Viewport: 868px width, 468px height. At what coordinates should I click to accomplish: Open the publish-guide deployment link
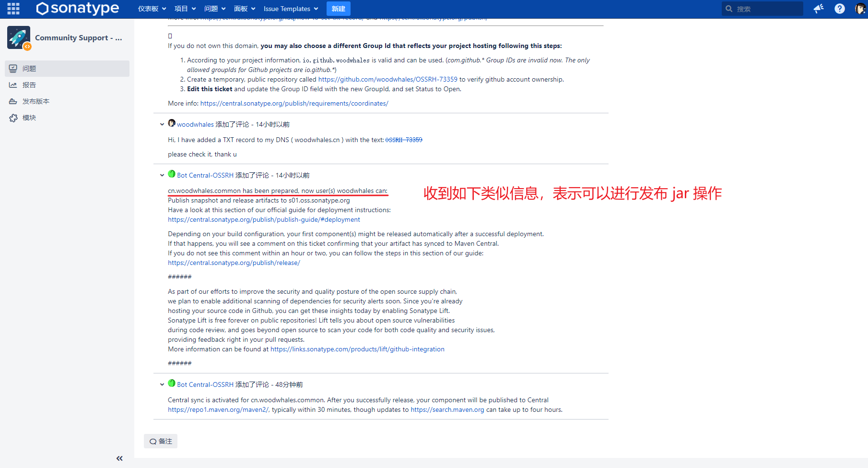coord(264,219)
